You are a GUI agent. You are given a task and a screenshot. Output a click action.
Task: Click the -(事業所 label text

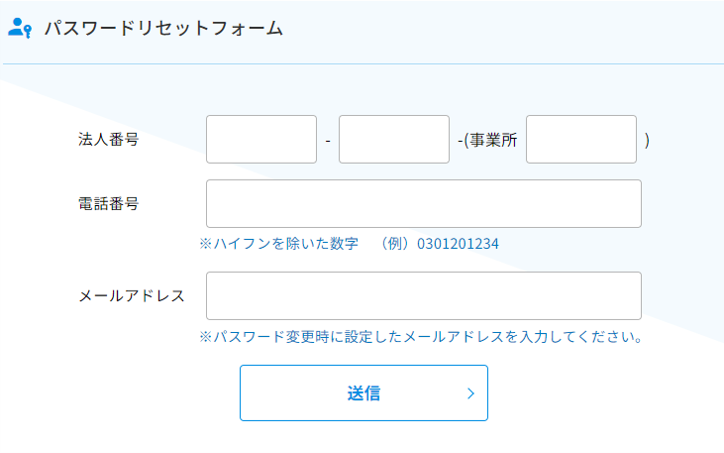click(487, 140)
